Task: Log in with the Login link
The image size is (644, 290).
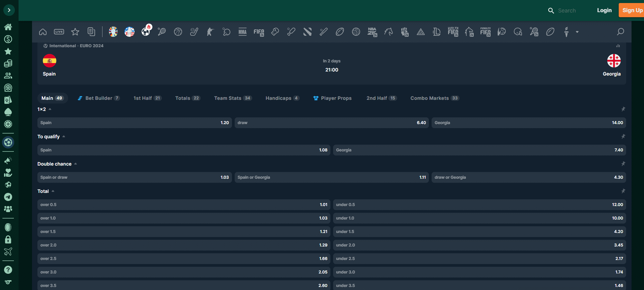Action: click(x=604, y=10)
